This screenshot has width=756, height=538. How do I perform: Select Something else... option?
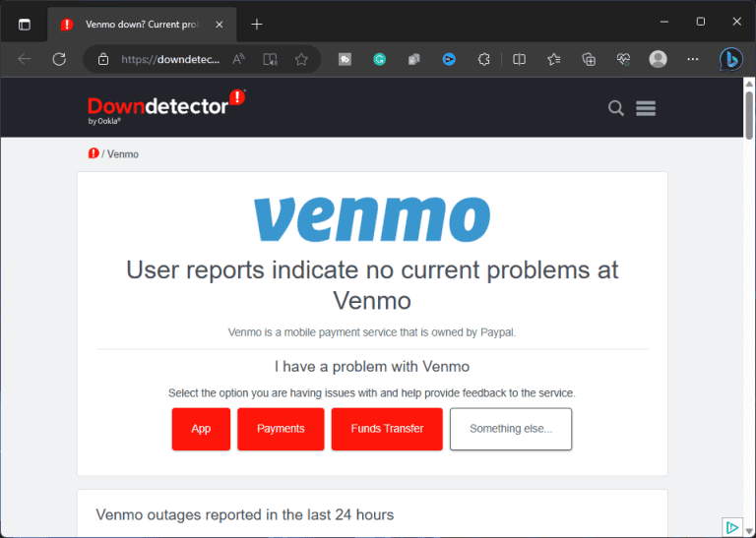(511, 429)
